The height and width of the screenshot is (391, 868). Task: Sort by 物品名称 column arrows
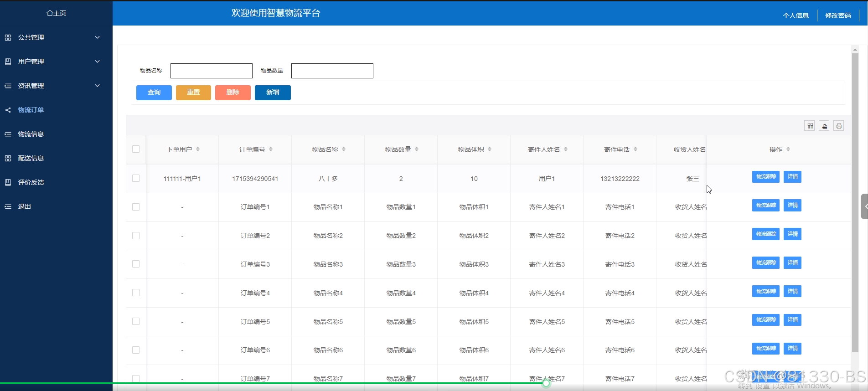pos(344,149)
